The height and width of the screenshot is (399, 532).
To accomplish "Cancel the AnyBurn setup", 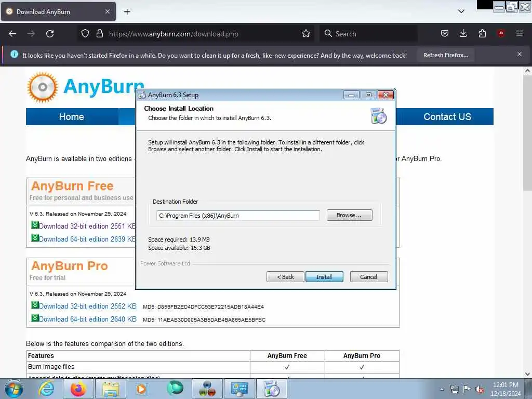I will point(368,277).
